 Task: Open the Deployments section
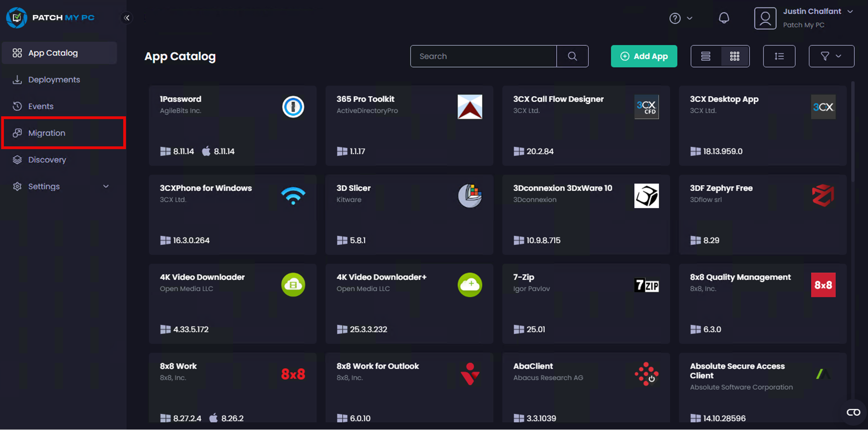pos(54,79)
